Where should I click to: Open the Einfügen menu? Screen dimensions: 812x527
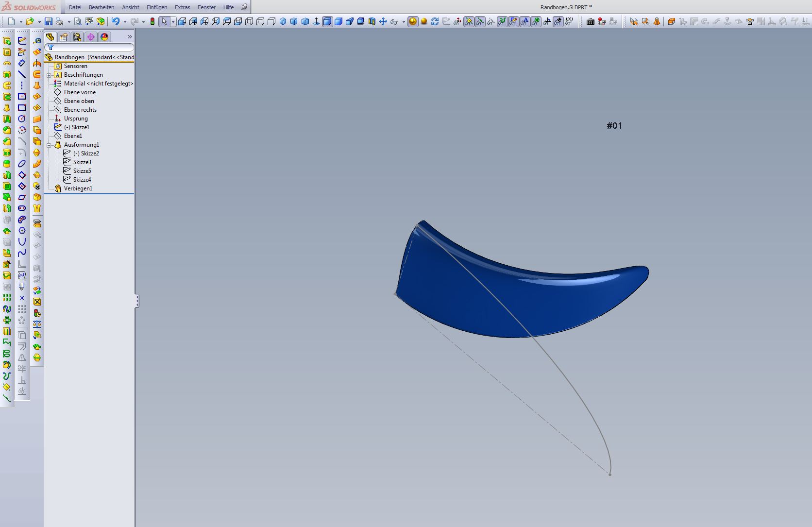[157, 7]
